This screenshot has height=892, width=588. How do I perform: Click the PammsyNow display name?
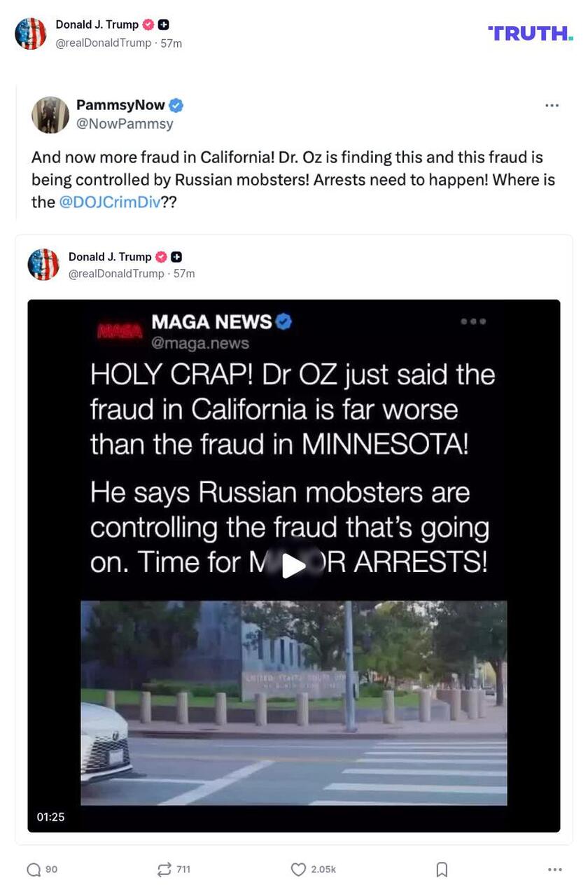tap(120, 105)
